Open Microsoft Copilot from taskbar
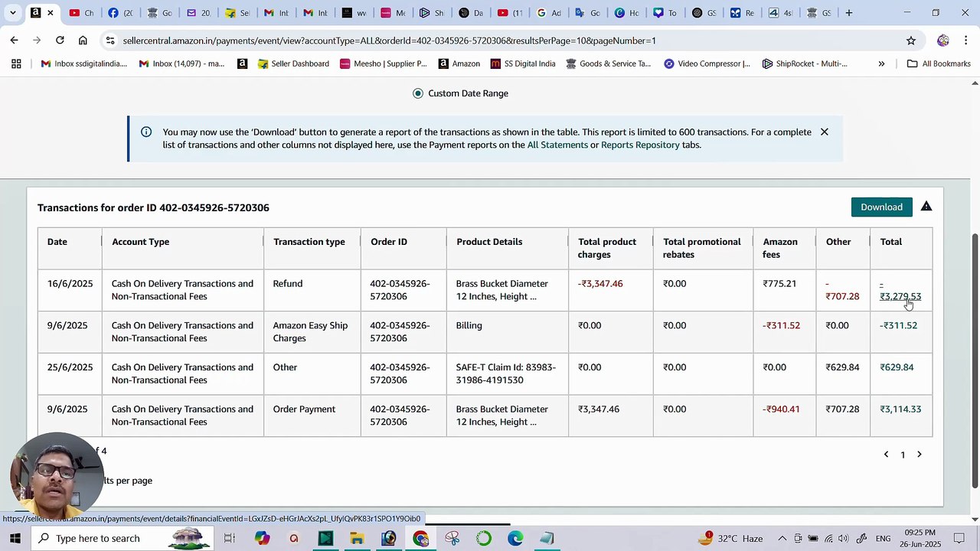 tap(262, 539)
